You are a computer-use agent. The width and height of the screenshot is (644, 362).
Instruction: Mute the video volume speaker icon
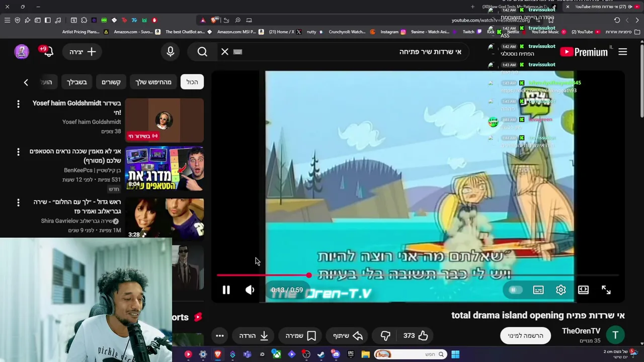coord(250,290)
